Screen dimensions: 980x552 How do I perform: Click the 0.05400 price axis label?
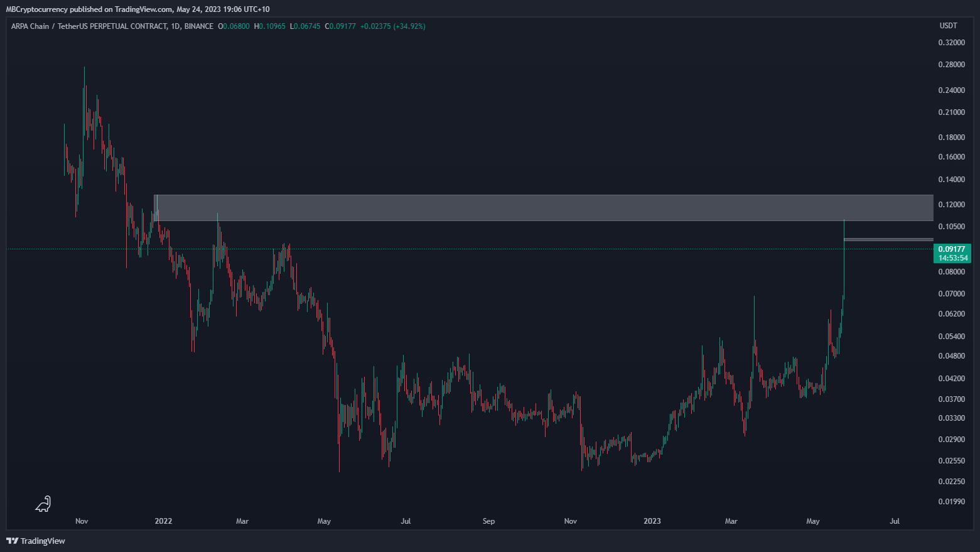click(952, 337)
